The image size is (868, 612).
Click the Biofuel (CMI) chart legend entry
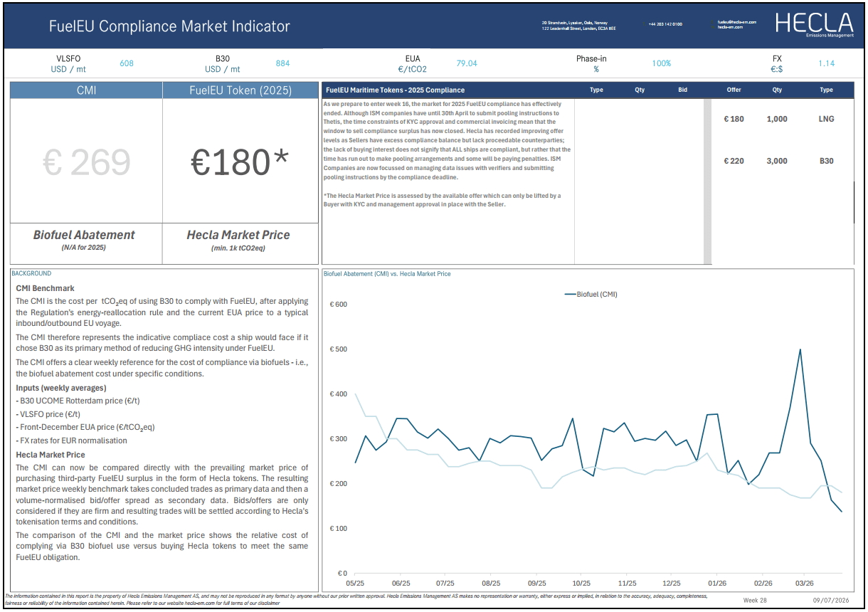coord(591,293)
